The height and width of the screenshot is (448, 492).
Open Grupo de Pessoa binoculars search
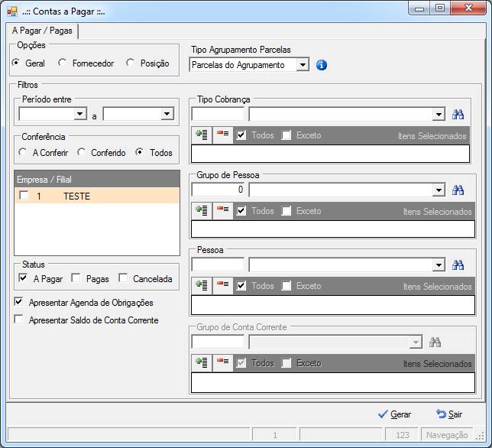458,190
